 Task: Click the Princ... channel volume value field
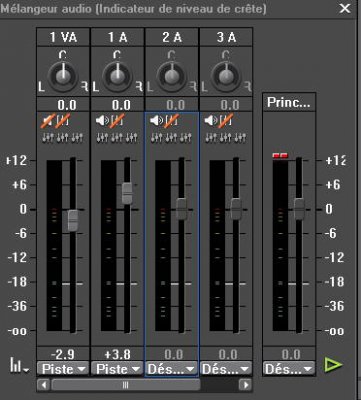click(289, 354)
